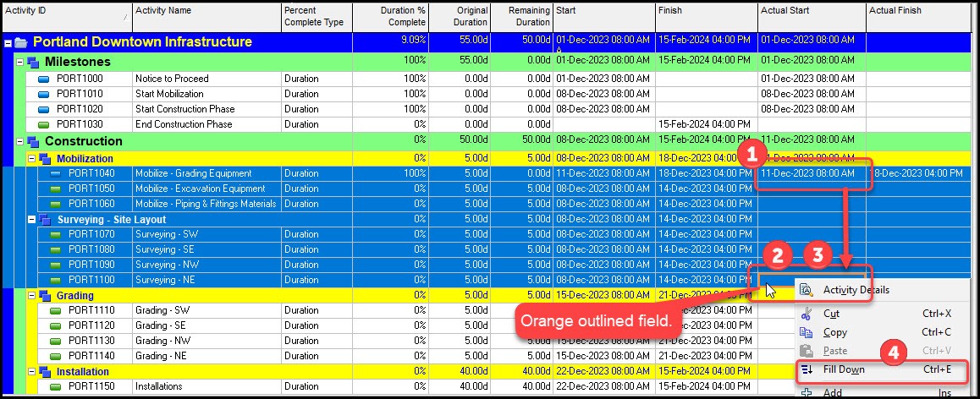Image resolution: width=980 pixels, height=399 pixels.
Task: Select Add in the context menu
Action: coord(833,392)
